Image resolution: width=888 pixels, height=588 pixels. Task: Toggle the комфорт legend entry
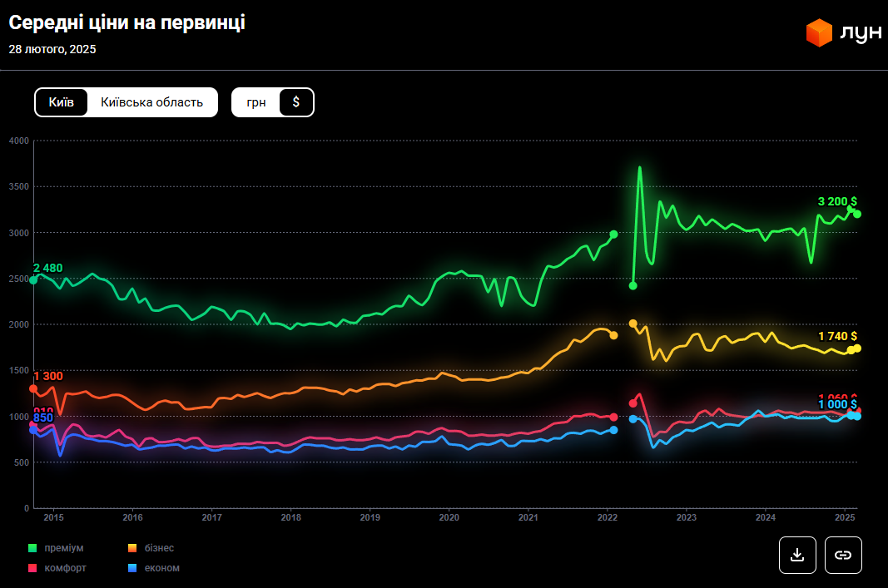coord(65,568)
